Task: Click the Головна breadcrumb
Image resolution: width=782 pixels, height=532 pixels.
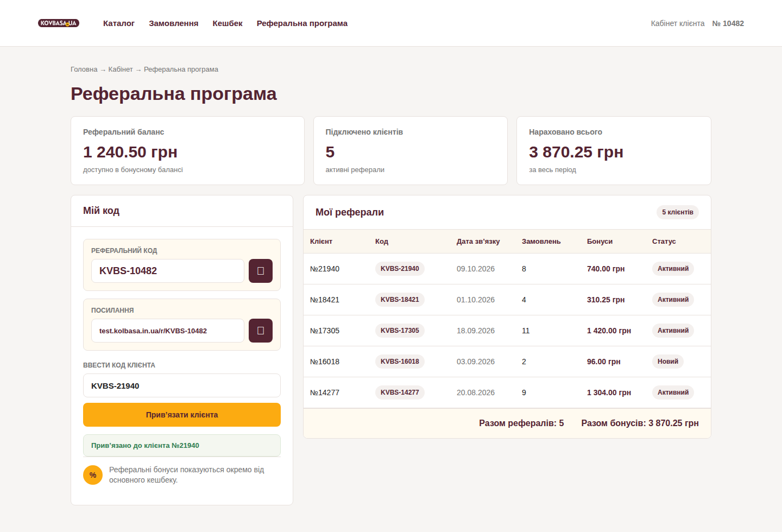Action: pos(84,69)
